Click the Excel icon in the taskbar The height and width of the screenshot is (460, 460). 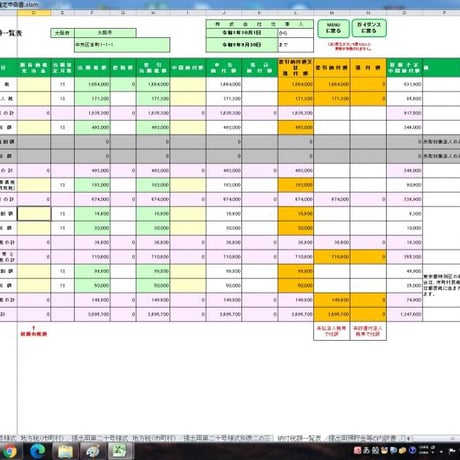tap(119, 451)
